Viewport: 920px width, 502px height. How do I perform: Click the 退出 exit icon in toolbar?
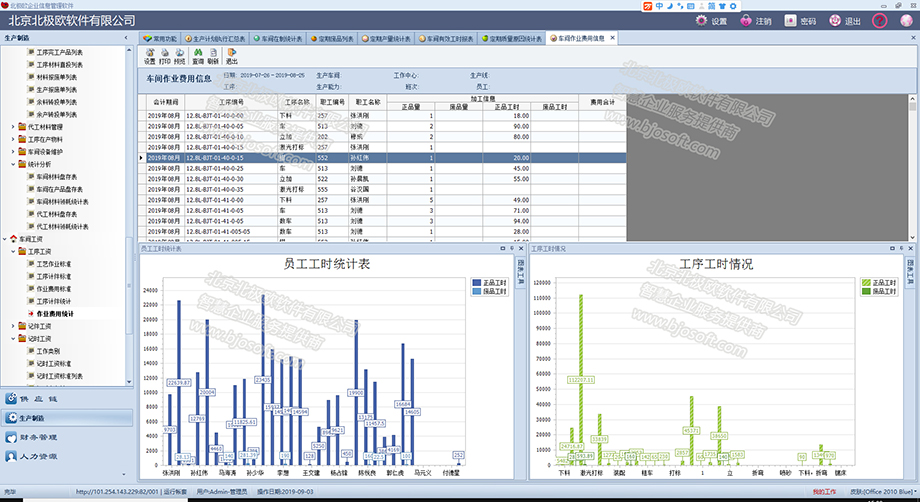click(232, 56)
